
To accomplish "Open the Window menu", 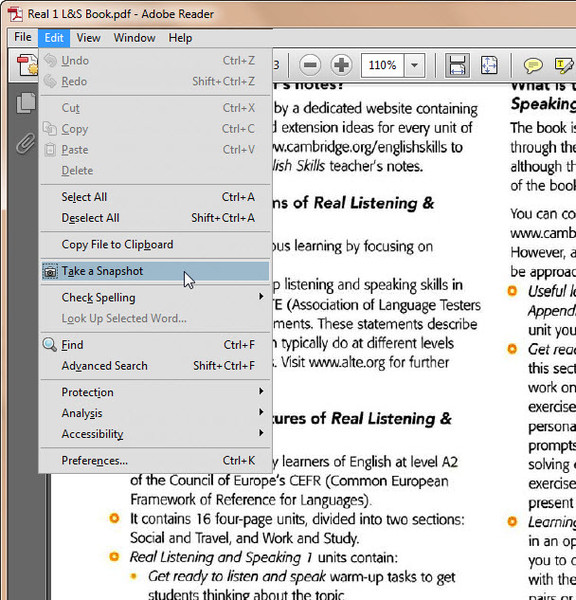I will [x=134, y=38].
